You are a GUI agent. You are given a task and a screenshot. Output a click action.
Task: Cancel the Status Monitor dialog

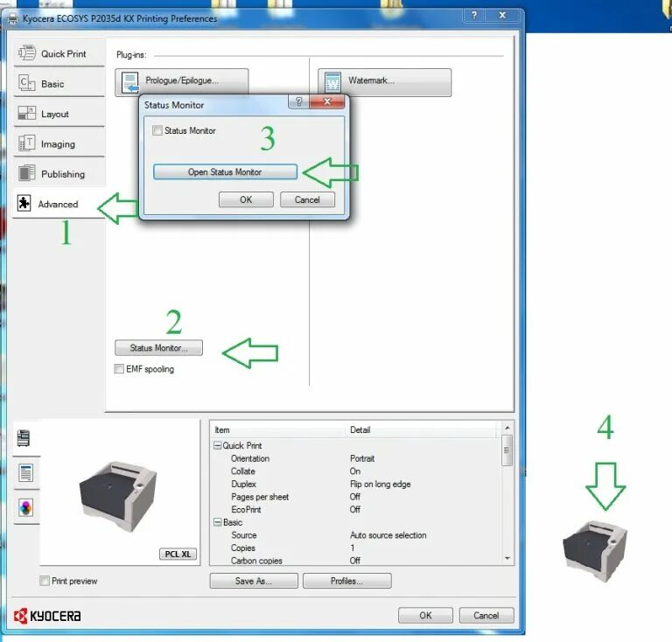pos(307,199)
